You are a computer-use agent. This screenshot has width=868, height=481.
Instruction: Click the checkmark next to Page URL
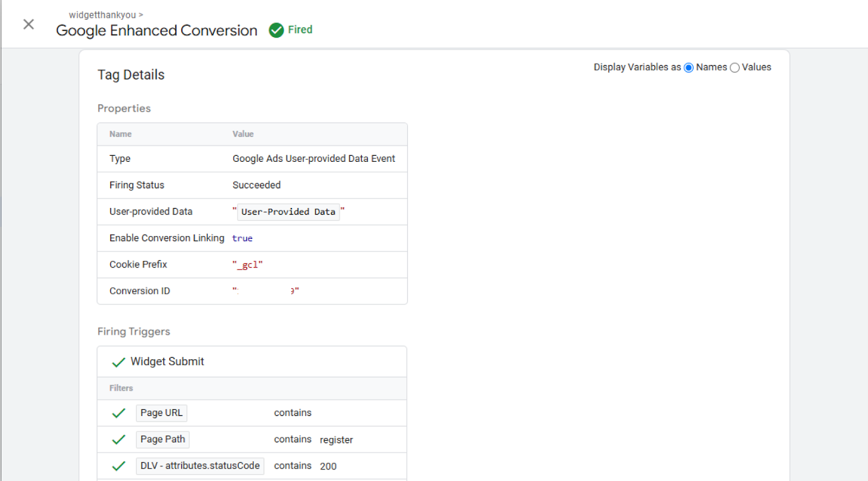click(118, 413)
